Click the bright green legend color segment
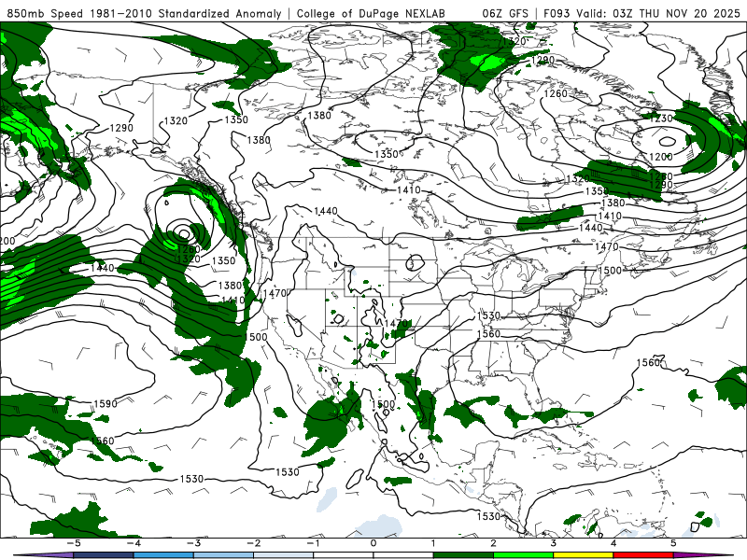Image resolution: width=747 pixels, height=560 pixels. coord(524,555)
